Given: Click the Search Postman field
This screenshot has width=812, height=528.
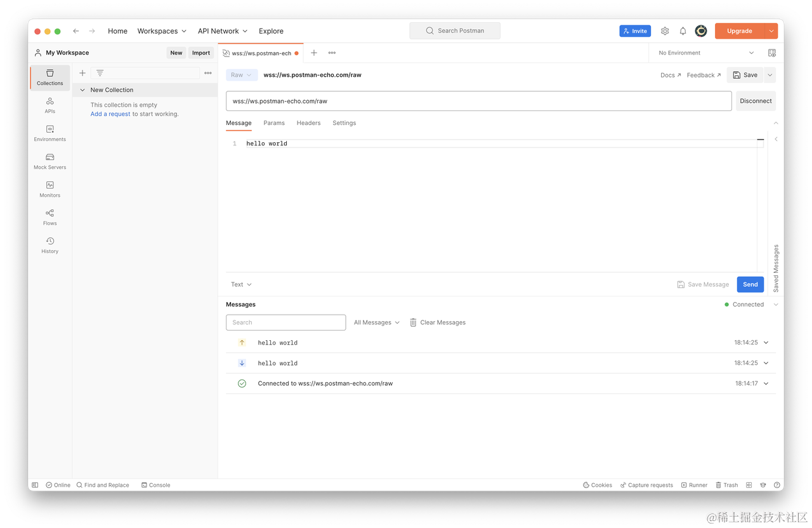Looking at the screenshot, I should pyautogui.click(x=455, y=30).
